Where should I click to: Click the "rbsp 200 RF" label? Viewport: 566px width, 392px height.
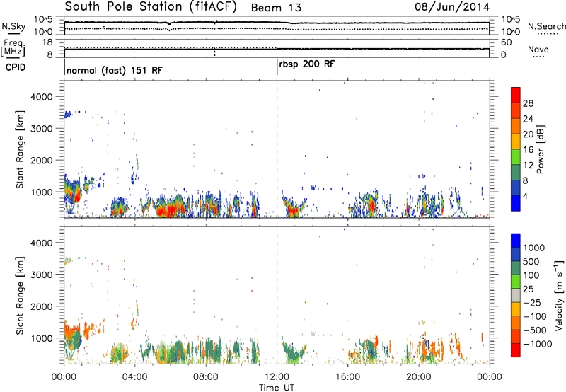307,64
